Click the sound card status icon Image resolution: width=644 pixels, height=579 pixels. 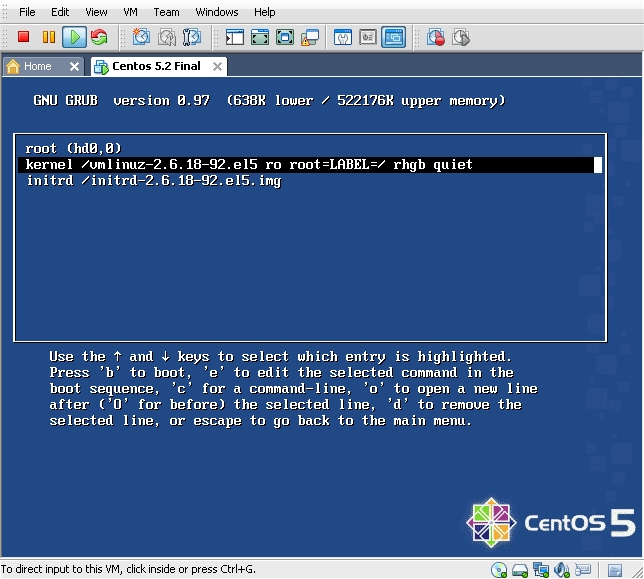point(562,570)
